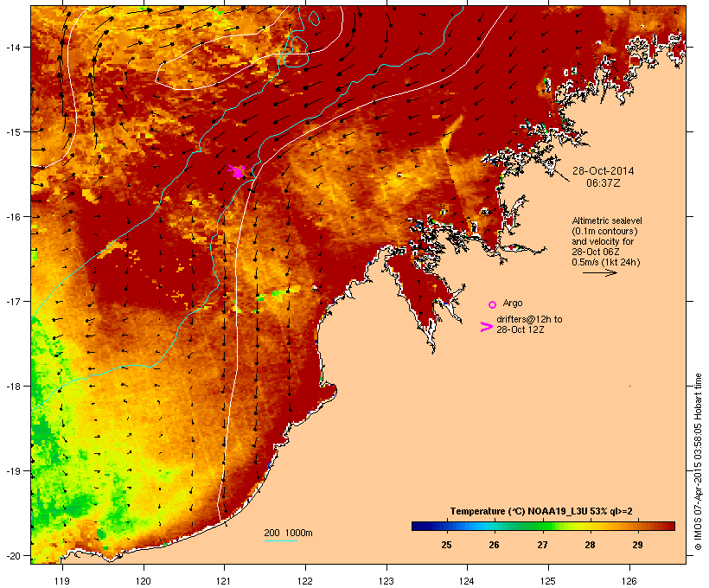Click the IMOS copyright timestamp text
709x588 pixels.
pyautogui.click(x=698, y=462)
